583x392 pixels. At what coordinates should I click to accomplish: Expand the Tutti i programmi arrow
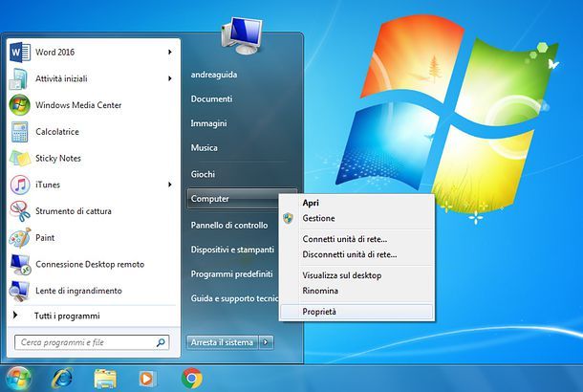point(15,316)
